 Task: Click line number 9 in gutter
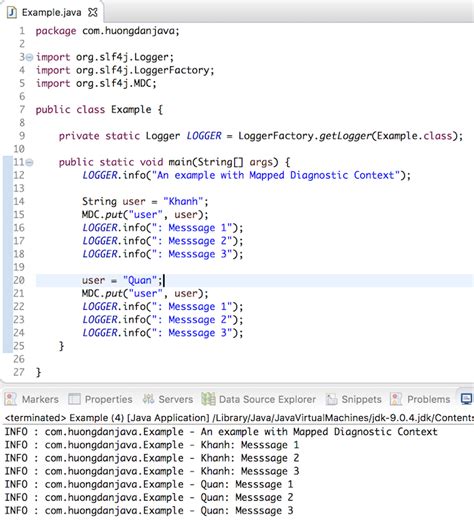22,136
